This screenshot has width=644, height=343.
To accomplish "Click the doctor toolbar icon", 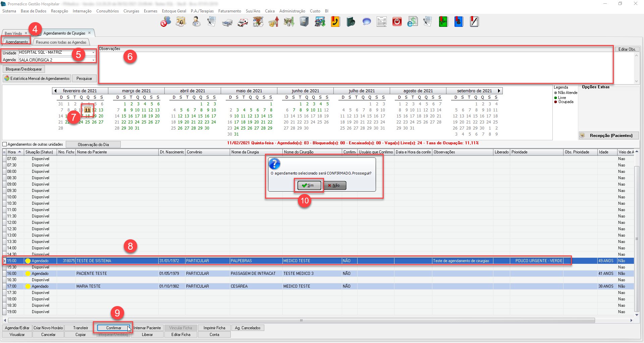I will (196, 22).
